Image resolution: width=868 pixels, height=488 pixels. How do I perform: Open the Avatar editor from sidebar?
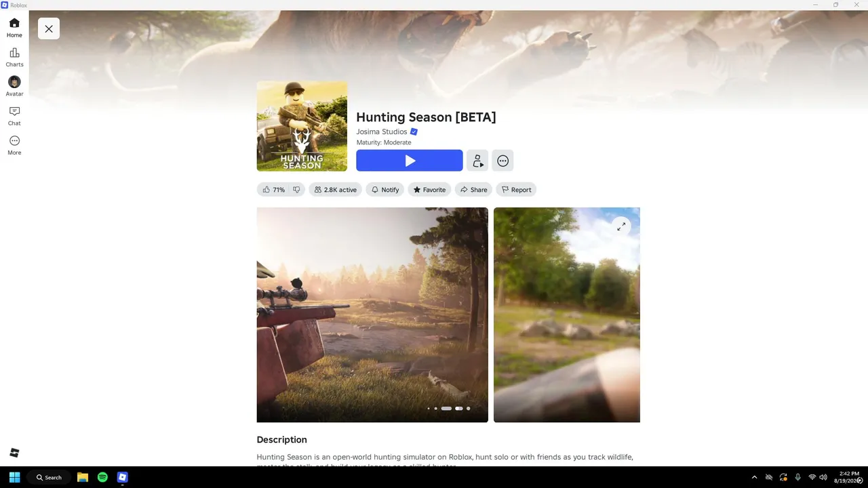coord(14,87)
